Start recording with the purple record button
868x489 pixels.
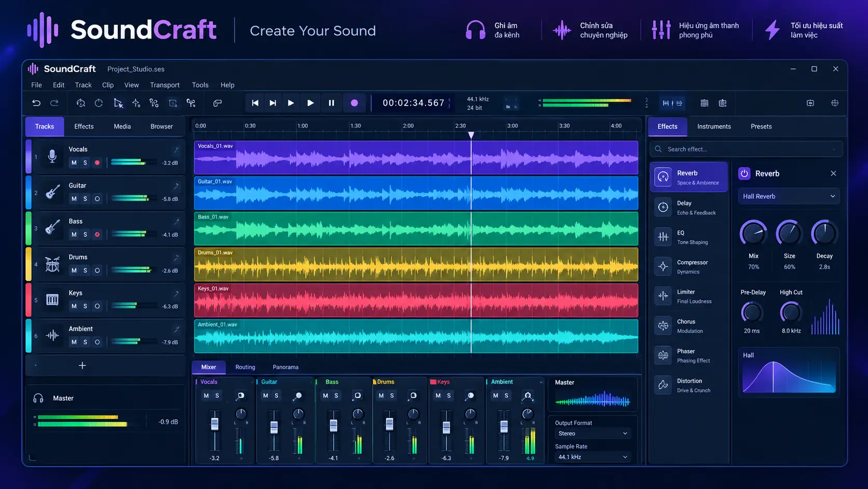(x=354, y=103)
